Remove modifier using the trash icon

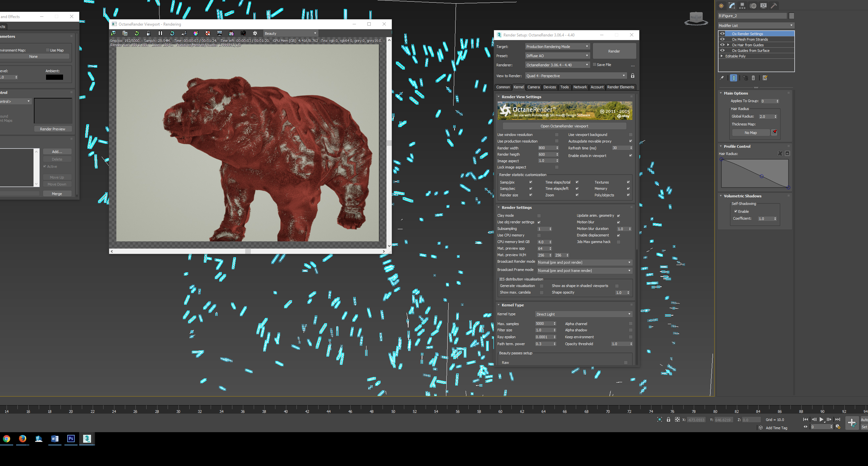click(753, 78)
